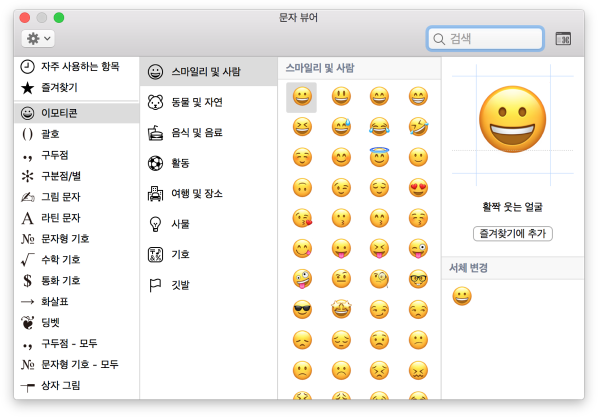This screenshot has height=417, width=598.
Task: Pick the face with raised eyebrow emoji
Action: tap(341, 279)
